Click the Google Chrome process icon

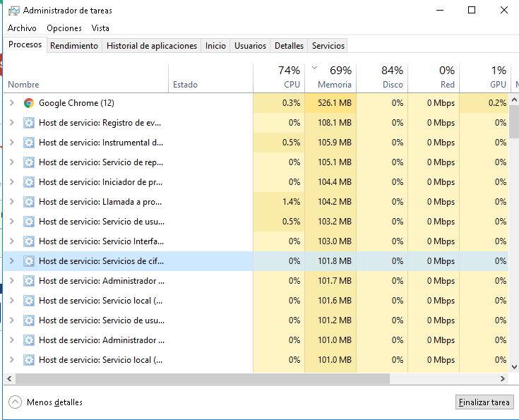click(29, 103)
